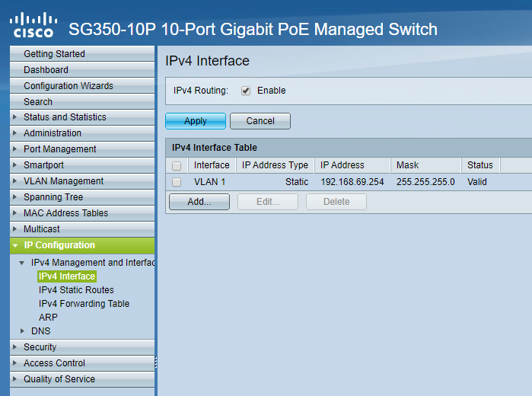Expand the Security arrow
The image size is (532, 396).
[x=14, y=346]
